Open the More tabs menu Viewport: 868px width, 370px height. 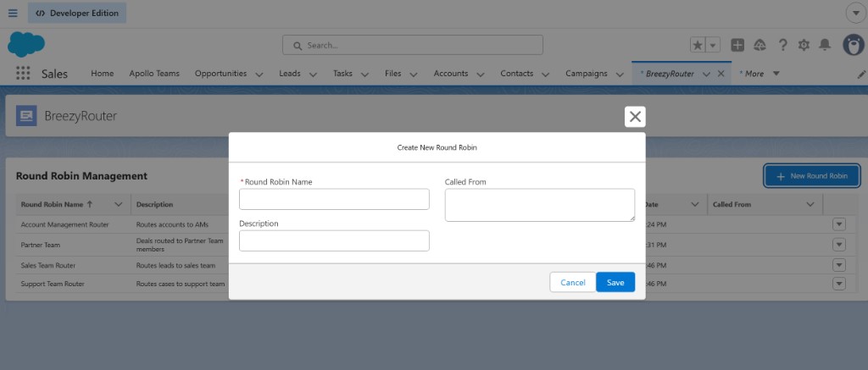point(759,74)
